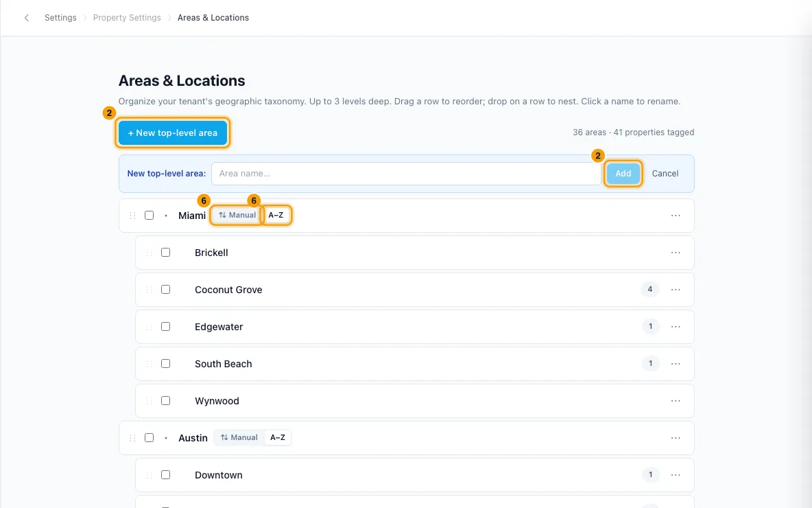Cancel the new area form

tap(665, 174)
